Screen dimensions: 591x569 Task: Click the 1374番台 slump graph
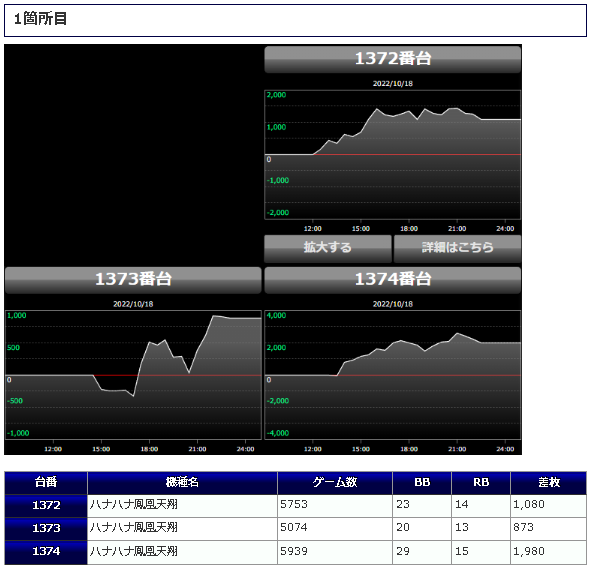(392, 375)
